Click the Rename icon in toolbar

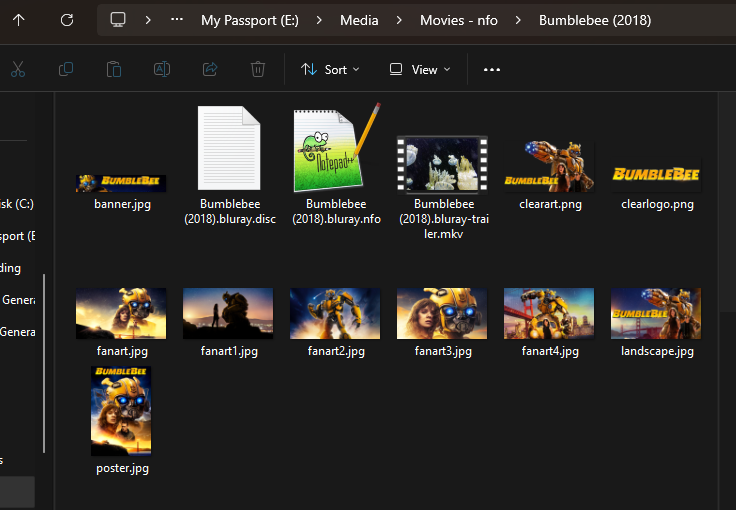[x=162, y=69]
